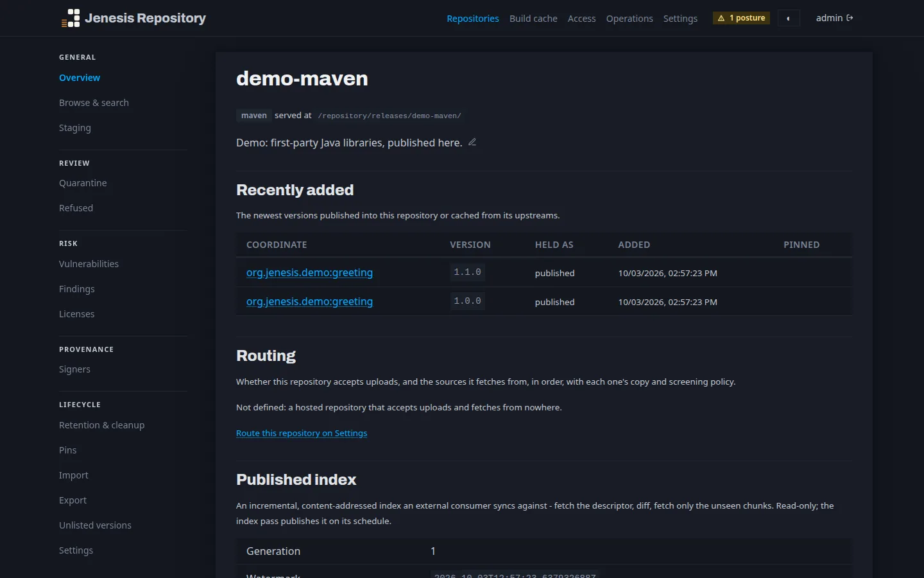
Task: View Findings in the Risk section
Action: click(77, 289)
